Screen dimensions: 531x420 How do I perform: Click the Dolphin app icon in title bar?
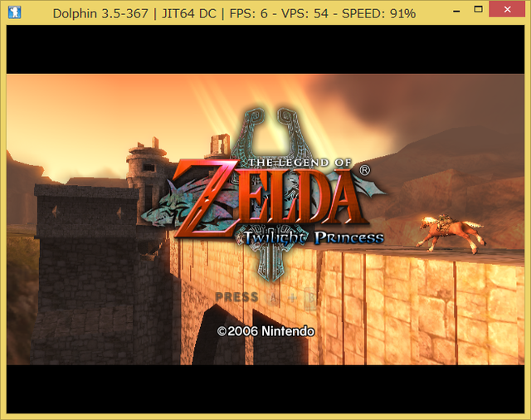coord(14,12)
